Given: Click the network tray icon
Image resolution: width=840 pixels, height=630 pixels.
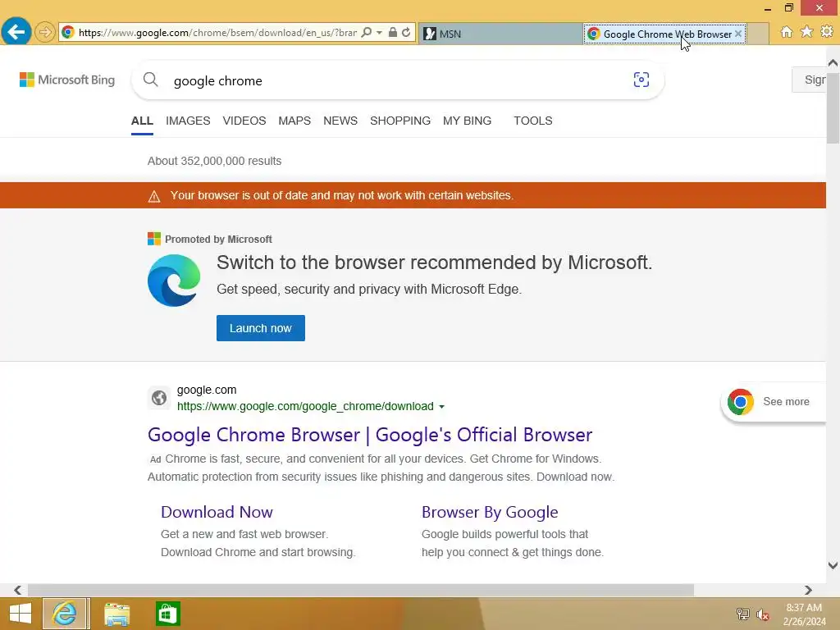Looking at the screenshot, I should pyautogui.click(x=742, y=614).
